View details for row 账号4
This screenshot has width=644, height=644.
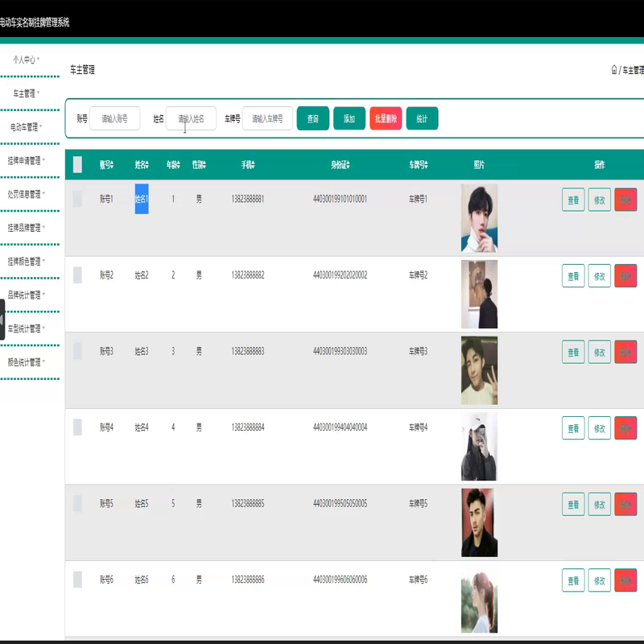[573, 428]
